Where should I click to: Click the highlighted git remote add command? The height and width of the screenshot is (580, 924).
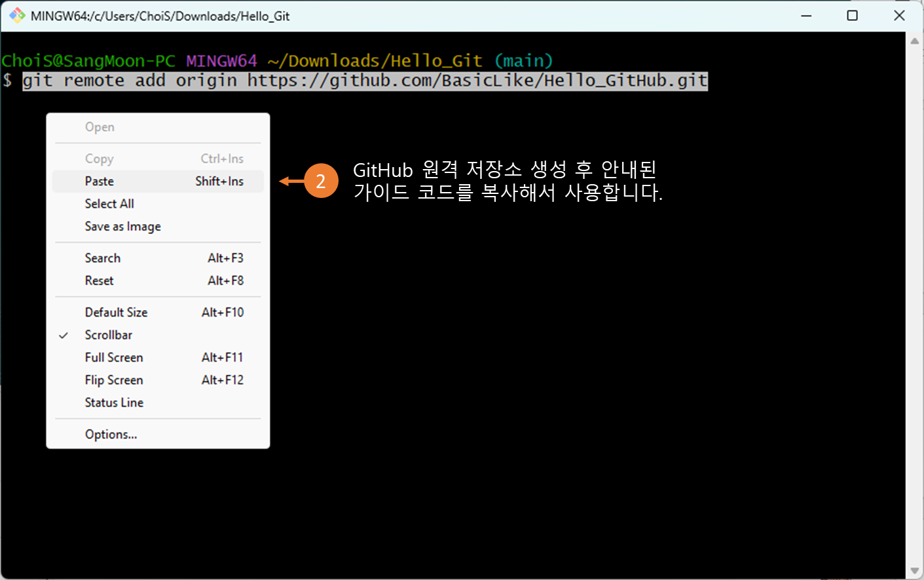point(365,81)
